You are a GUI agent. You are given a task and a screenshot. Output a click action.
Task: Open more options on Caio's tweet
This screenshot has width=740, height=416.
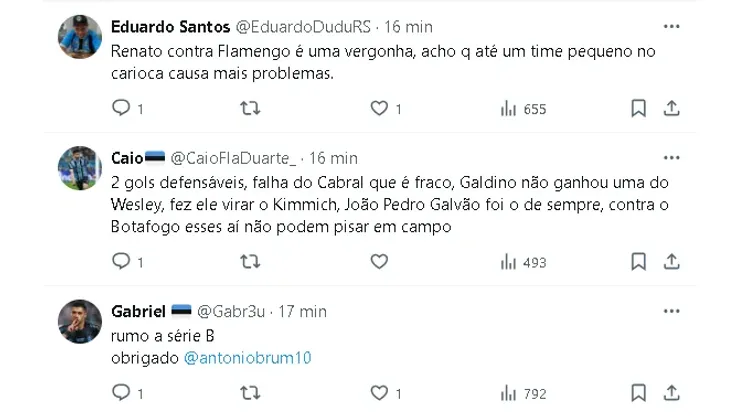pos(672,158)
